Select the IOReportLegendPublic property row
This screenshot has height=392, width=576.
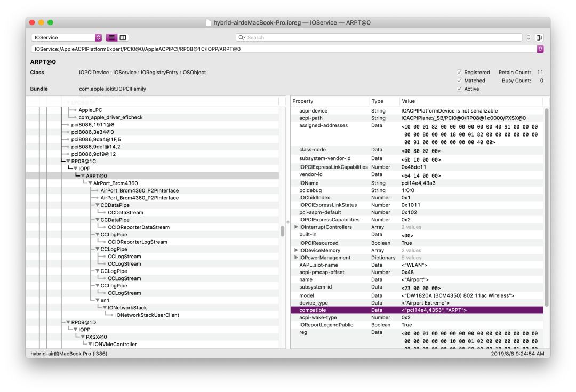coord(417,325)
